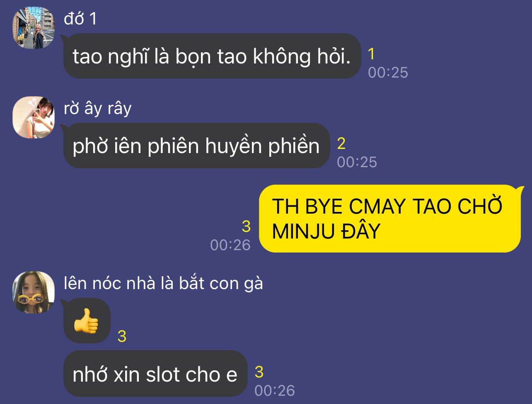Click the thumbs up emoji message
Viewport: 532px width, 404px height.
pyautogui.click(x=87, y=321)
